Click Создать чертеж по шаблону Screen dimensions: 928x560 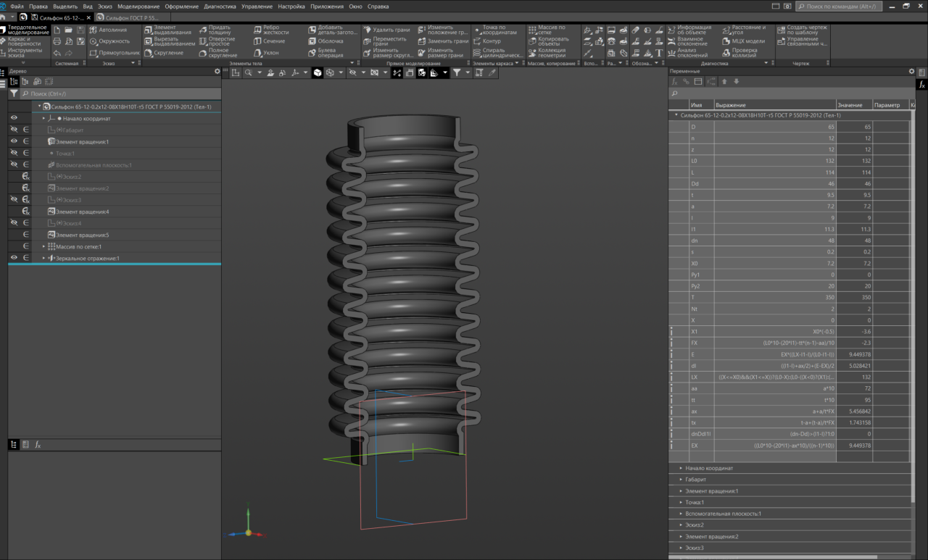coord(801,30)
